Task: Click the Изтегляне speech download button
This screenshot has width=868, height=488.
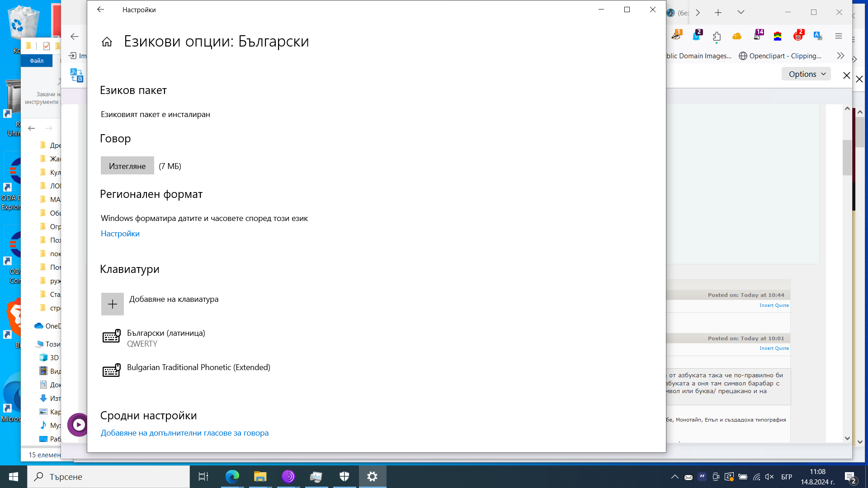Action: [127, 166]
